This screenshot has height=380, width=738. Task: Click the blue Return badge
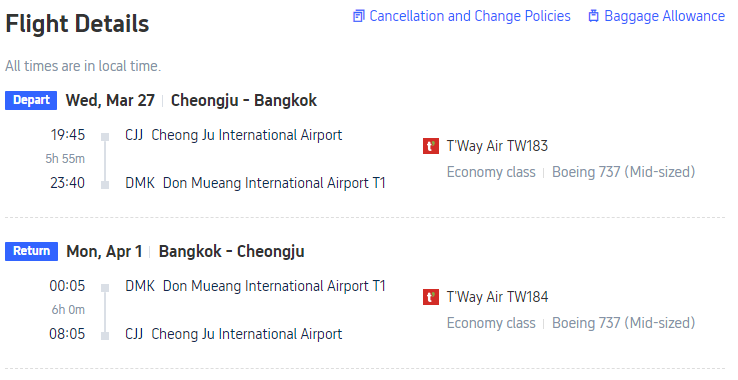coord(32,251)
